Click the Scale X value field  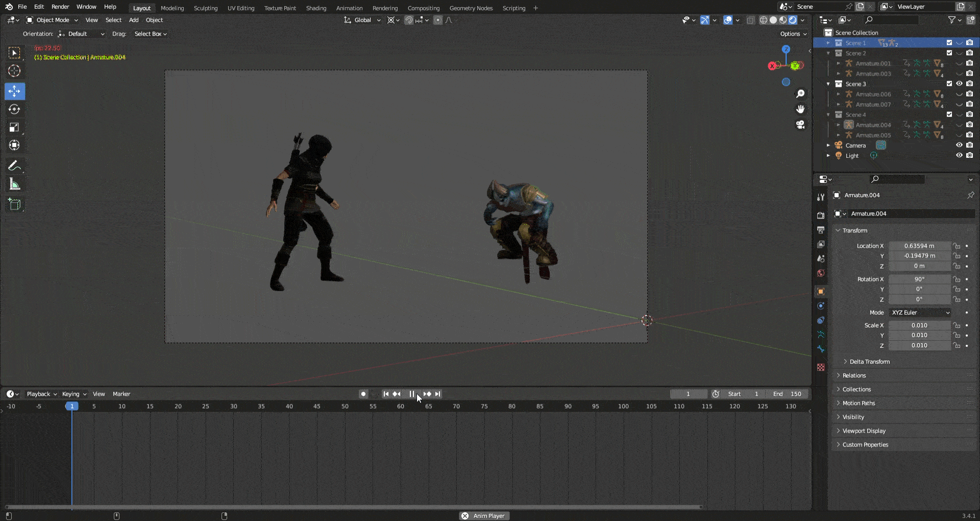[x=920, y=325]
